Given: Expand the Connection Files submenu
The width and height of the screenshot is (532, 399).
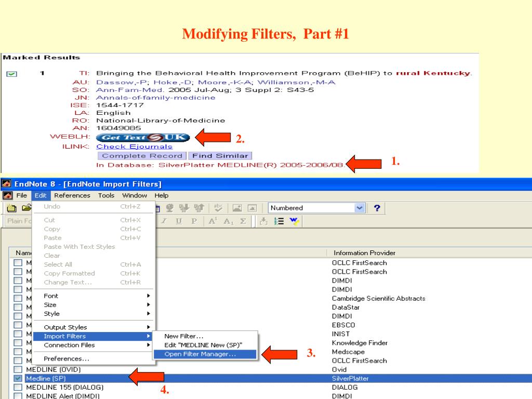Looking at the screenshot, I should pos(92,345).
